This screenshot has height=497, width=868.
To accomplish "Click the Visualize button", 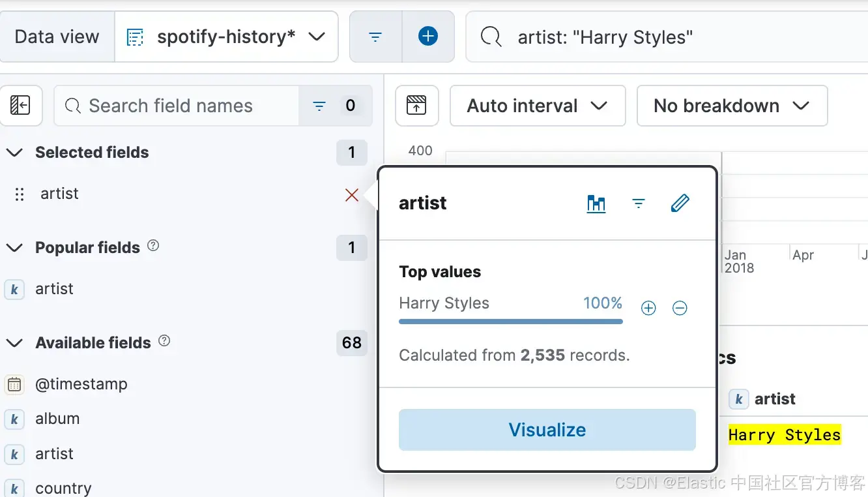I will click(547, 430).
